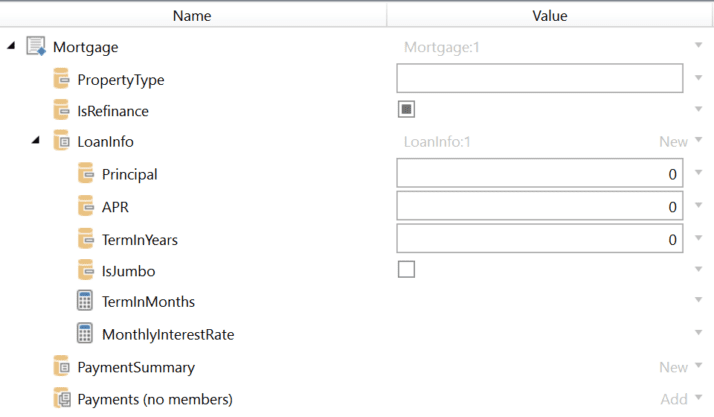Select the PropertyType row label
This screenshot has width=714, height=417.
(121, 80)
